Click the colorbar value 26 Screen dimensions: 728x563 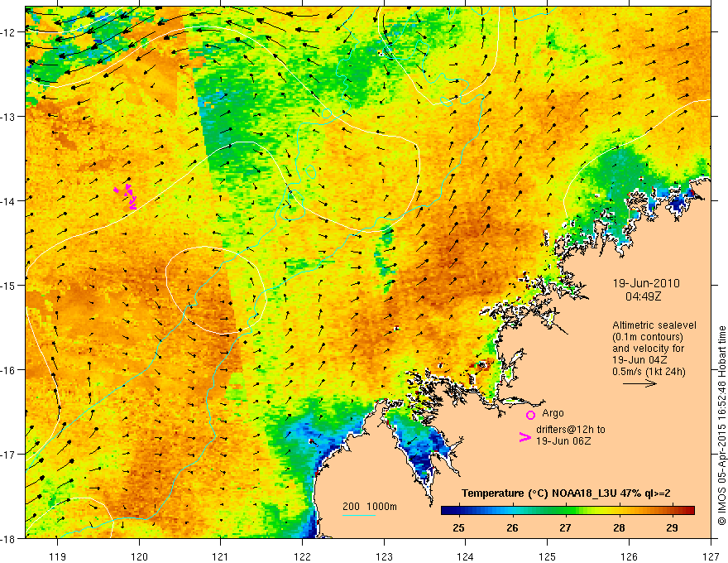coord(512,528)
